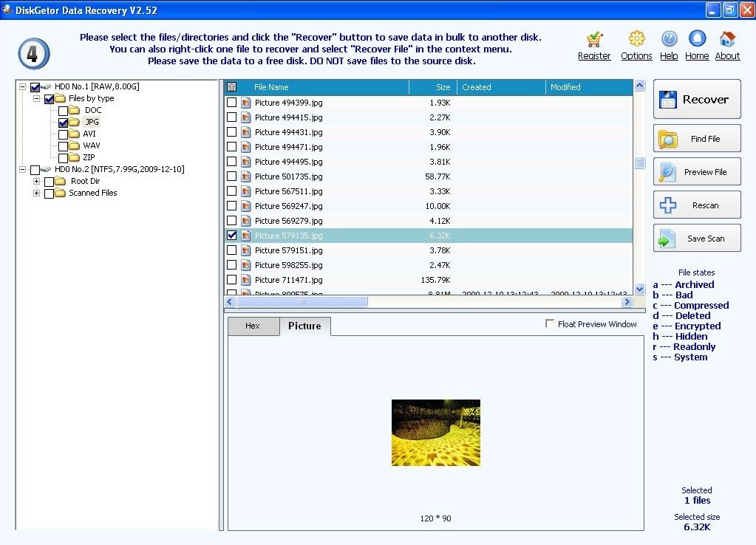Enable Float Preview Window checkbox
Screen dimensions: 756x545
tap(550, 323)
